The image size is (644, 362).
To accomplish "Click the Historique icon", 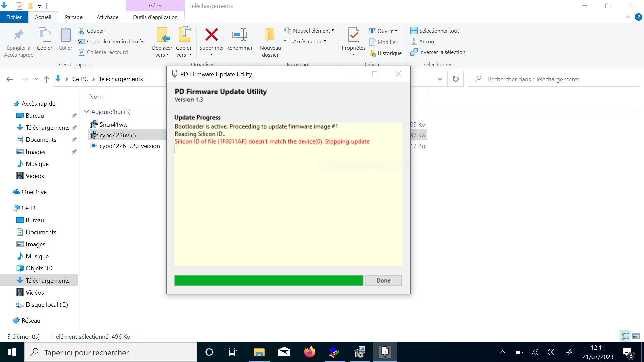I will pyautogui.click(x=373, y=53).
